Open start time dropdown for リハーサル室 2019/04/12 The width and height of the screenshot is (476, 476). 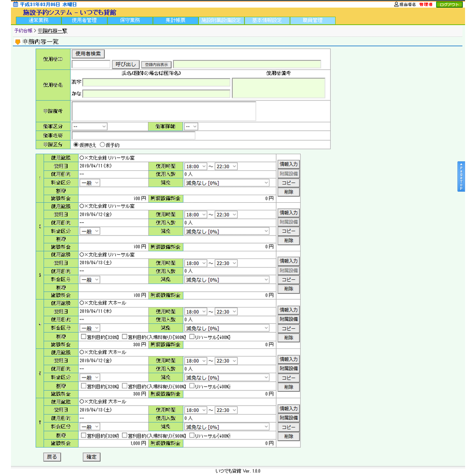[x=196, y=215]
